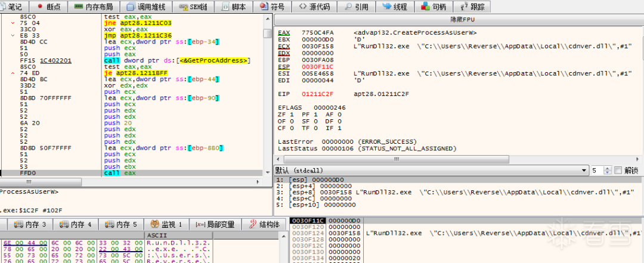Switch to the 跟踪 trace tab
The height and width of the screenshot is (263, 644).
(x=473, y=7)
